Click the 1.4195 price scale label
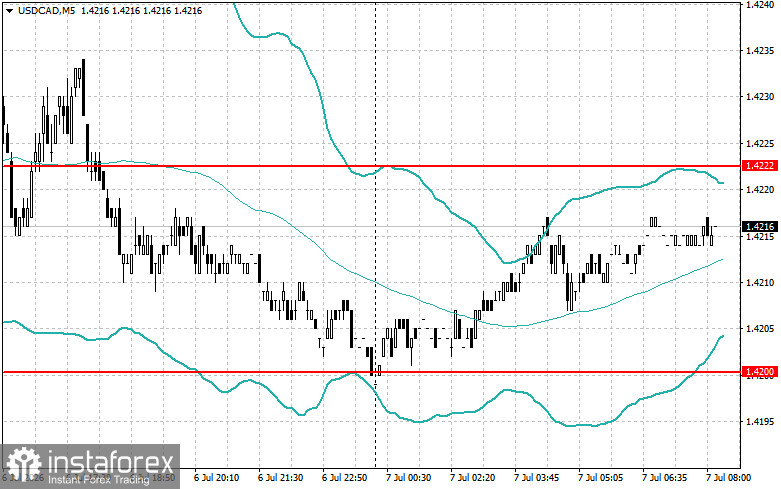The height and width of the screenshot is (489, 781). pyautogui.click(x=759, y=422)
